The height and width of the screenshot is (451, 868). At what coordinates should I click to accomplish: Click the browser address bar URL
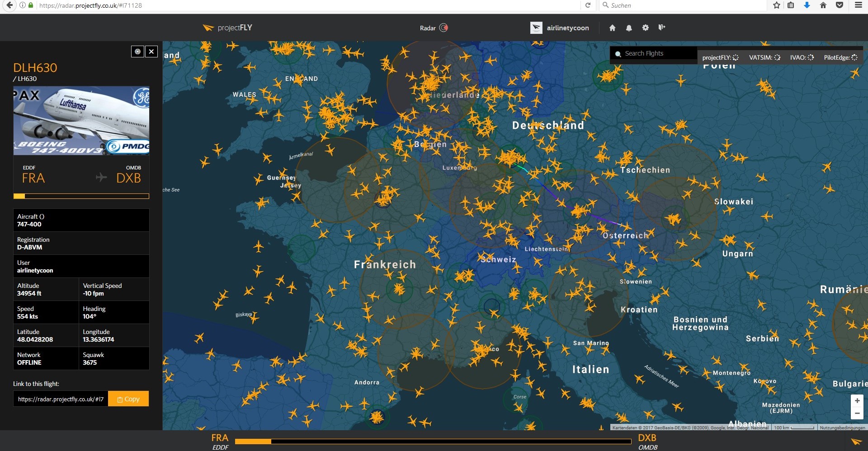[x=90, y=5]
